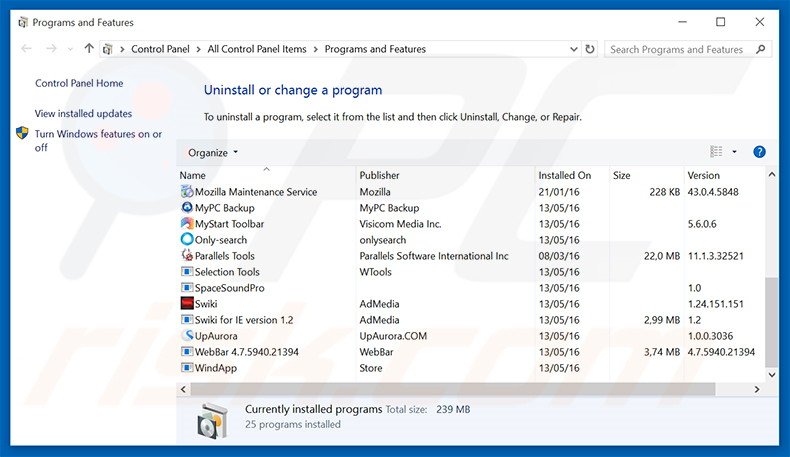The height and width of the screenshot is (457, 790).
Task: Go up one folder level with arrow
Action: (x=89, y=49)
